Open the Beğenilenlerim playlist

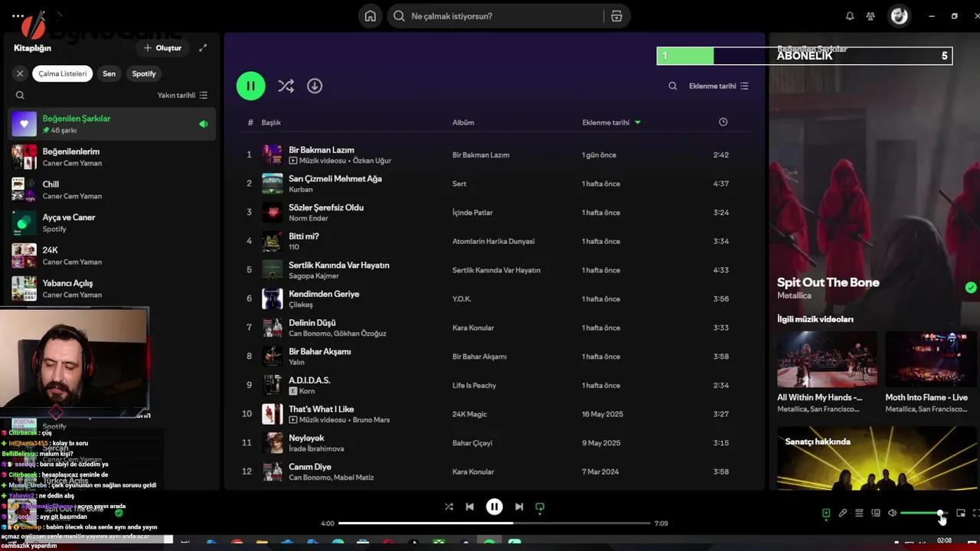coord(112,157)
